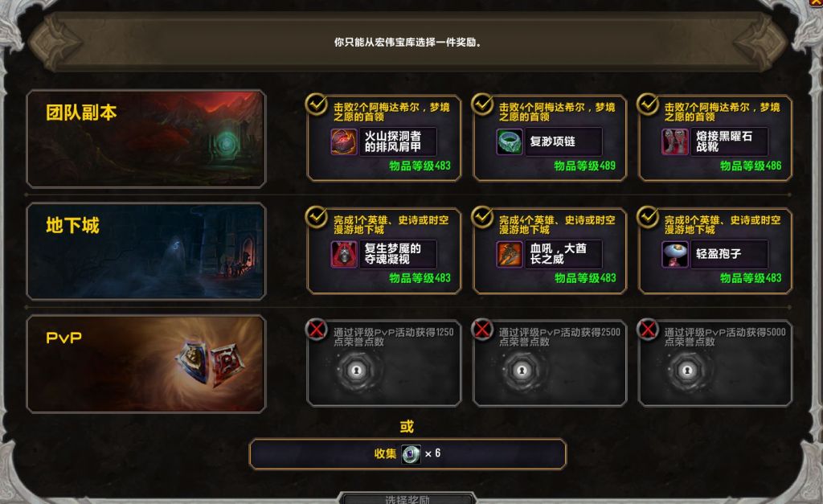Click the third locked PvP reward lock icon
823x504 pixels.
click(x=687, y=371)
